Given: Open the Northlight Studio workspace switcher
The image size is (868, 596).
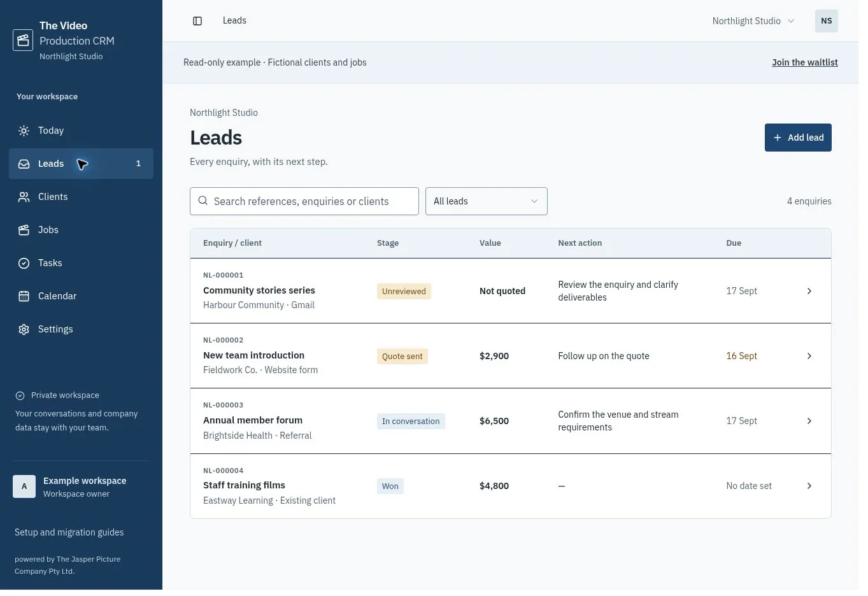Looking at the screenshot, I should [753, 21].
